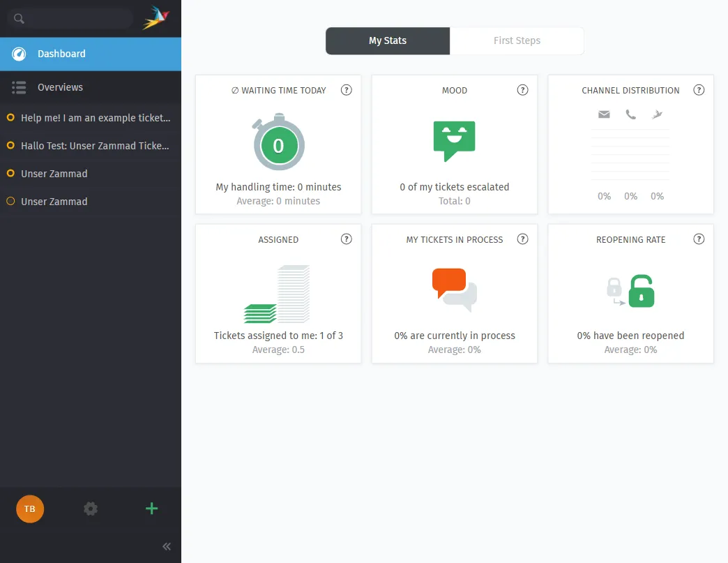This screenshot has height=563, width=728.
Task: Select the Twitter icon in Channel Distribution
Action: 656,114
